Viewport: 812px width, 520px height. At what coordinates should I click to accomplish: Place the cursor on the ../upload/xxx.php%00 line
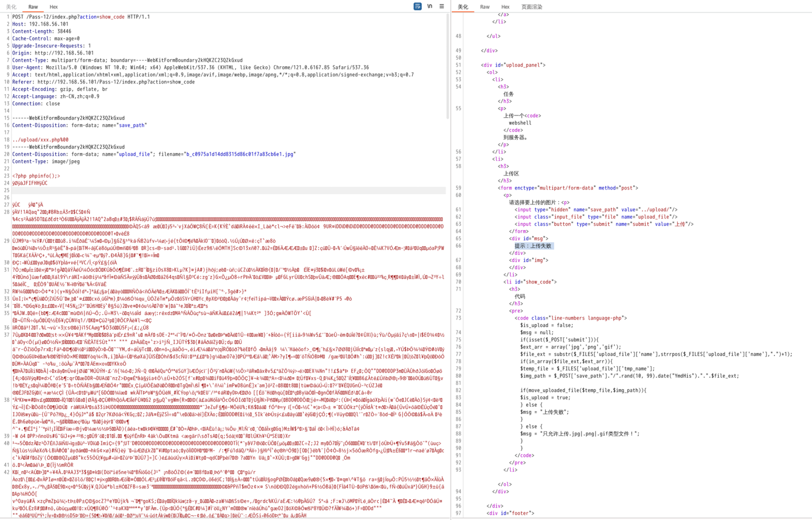[40, 140]
